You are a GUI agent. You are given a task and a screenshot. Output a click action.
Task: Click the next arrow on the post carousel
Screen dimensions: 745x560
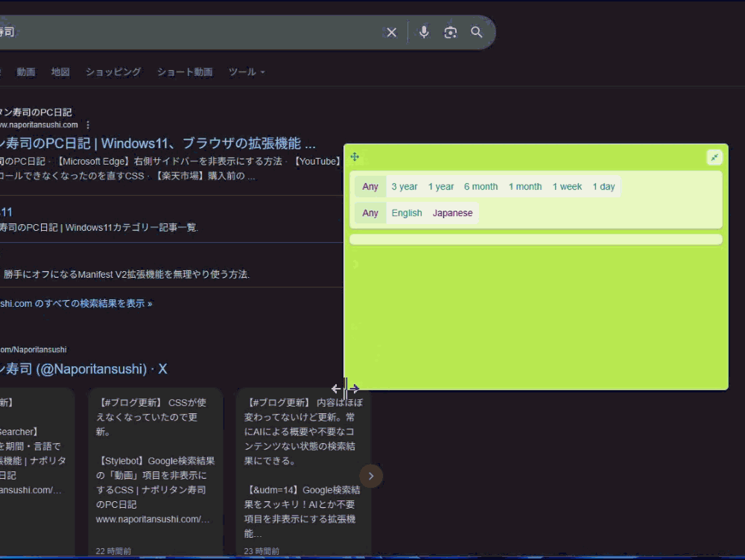(371, 476)
